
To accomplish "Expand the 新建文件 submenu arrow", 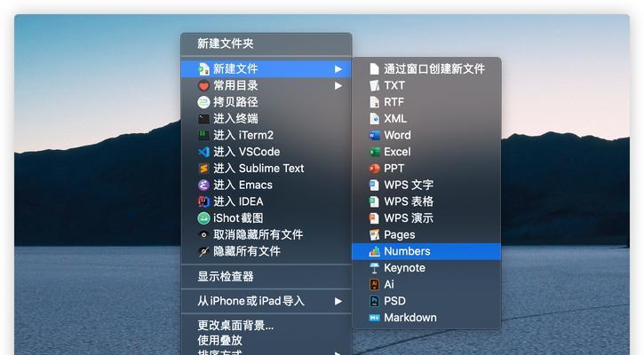I will [338, 69].
